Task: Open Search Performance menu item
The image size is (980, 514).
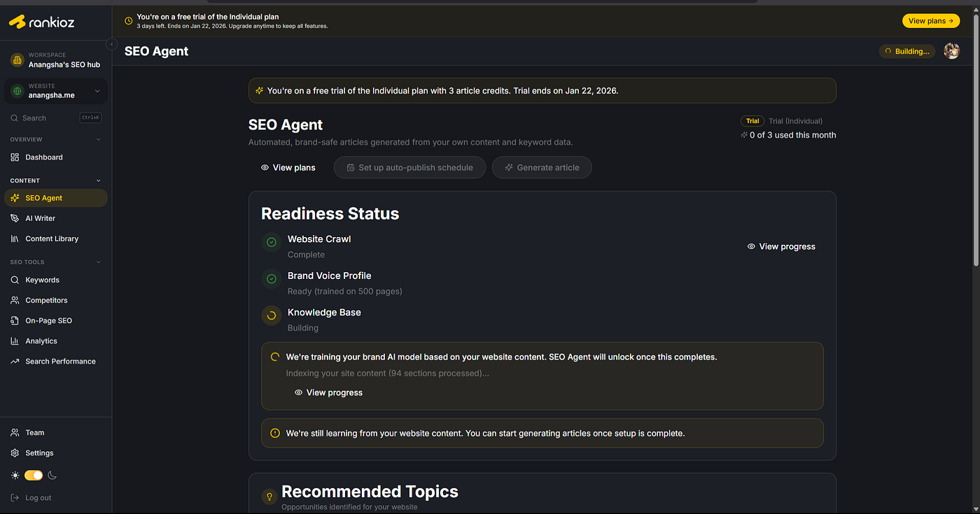Action: tap(60, 362)
